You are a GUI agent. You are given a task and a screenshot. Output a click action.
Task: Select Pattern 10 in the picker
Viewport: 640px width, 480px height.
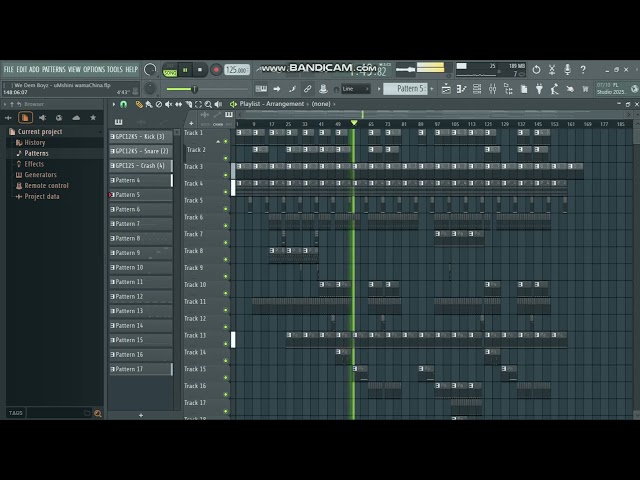pos(140,268)
